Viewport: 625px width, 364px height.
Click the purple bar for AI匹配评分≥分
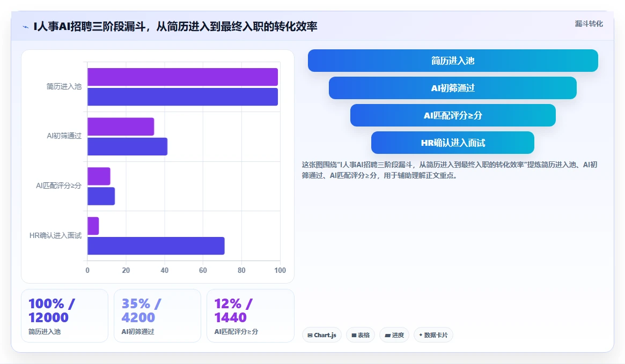pyautogui.click(x=99, y=176)
